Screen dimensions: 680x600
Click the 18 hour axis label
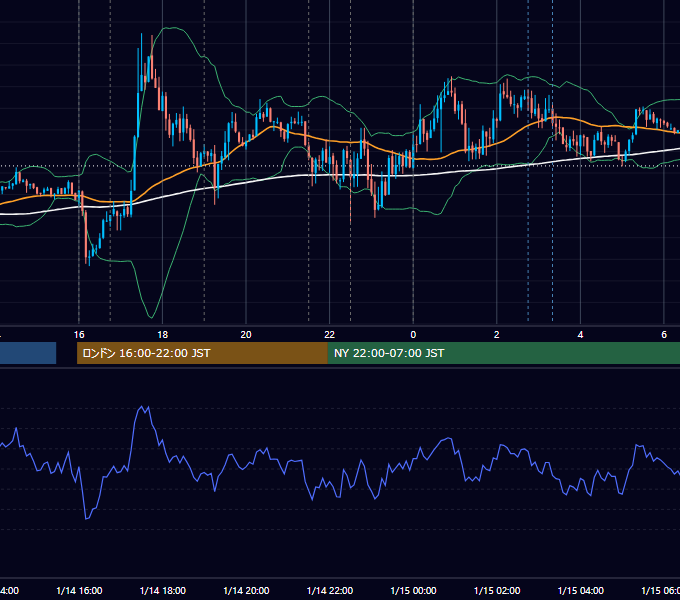coord(163,335)
